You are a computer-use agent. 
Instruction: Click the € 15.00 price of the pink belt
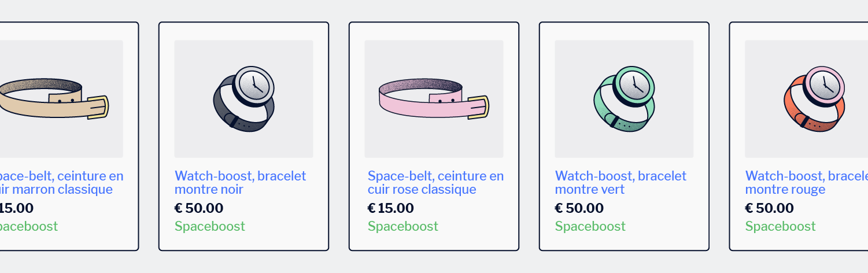click(x=391, y=208)
